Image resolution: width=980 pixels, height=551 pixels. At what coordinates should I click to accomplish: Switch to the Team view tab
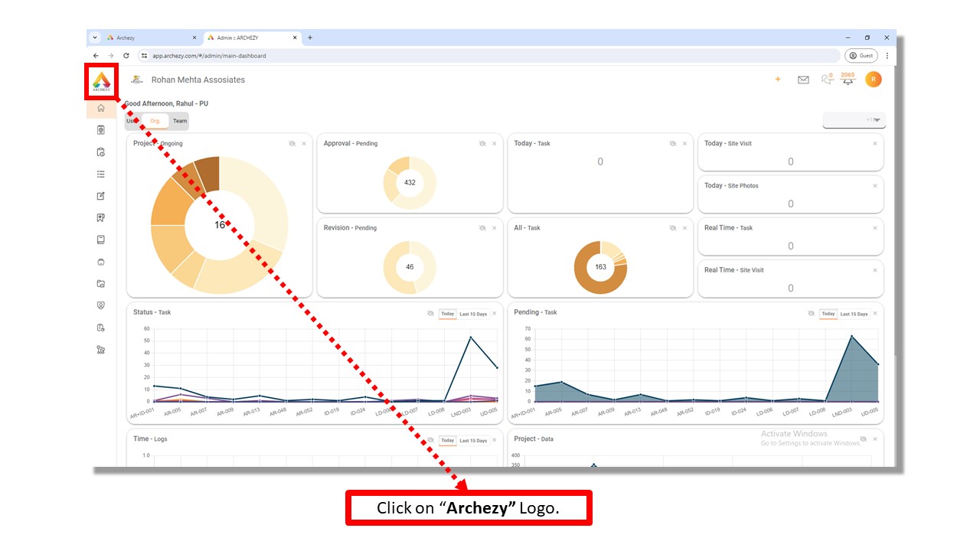pos(179,121)
